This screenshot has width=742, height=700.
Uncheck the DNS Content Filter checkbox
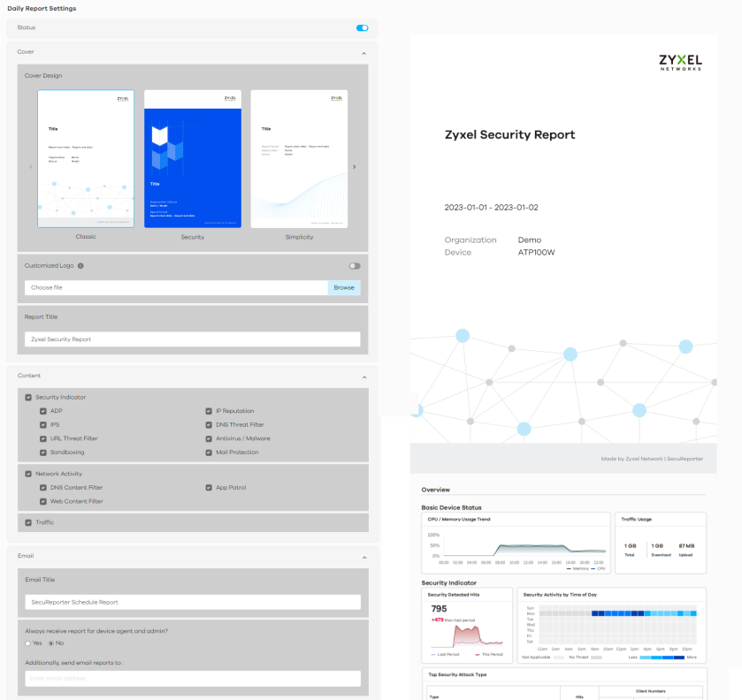coord(43,487)
